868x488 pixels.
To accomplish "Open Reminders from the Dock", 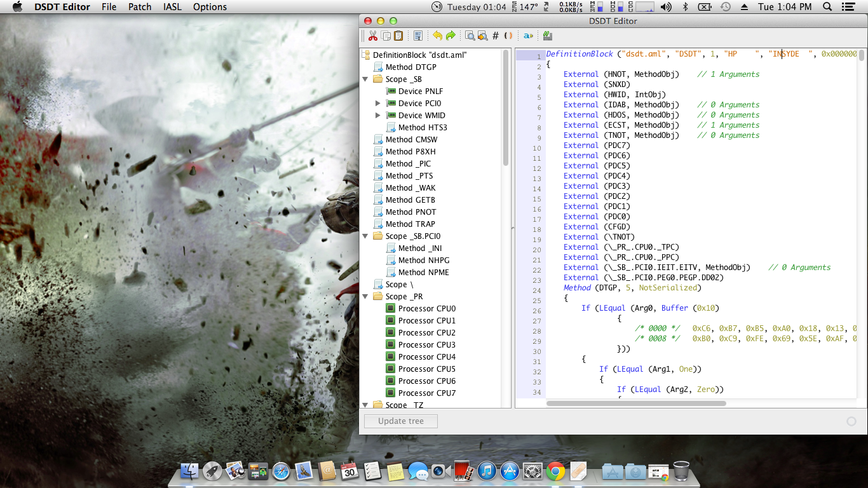I will 372,471.
